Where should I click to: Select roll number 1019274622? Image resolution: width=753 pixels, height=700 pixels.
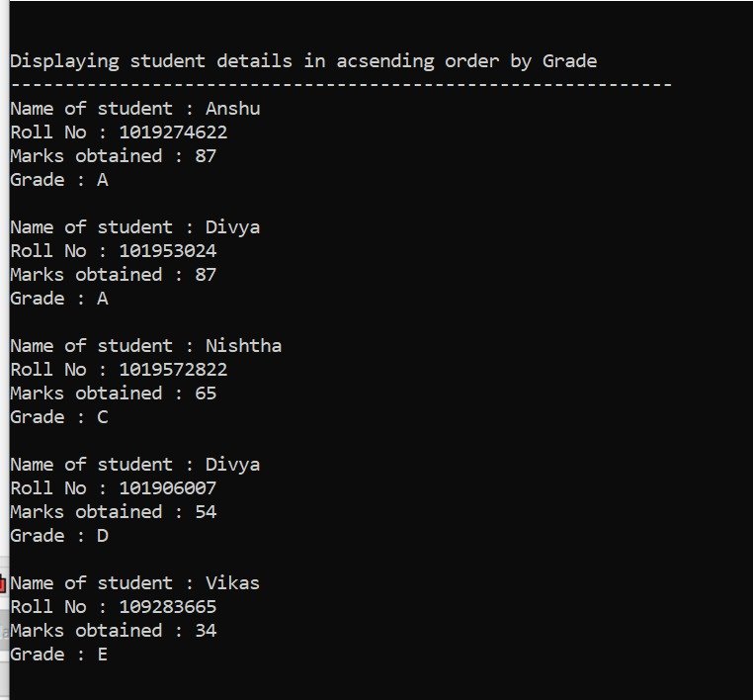tap(173, 132)
